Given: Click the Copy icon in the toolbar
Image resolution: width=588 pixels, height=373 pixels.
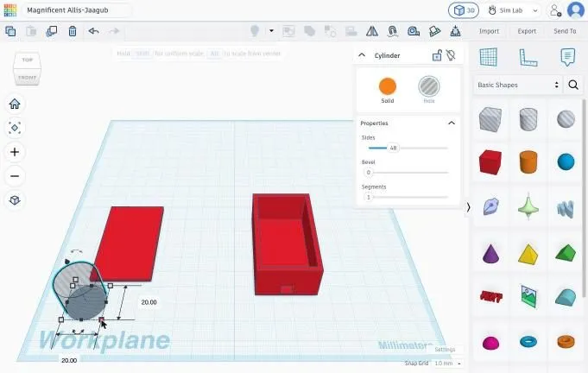Looking at the screenshot, I should tap(10, 31).
